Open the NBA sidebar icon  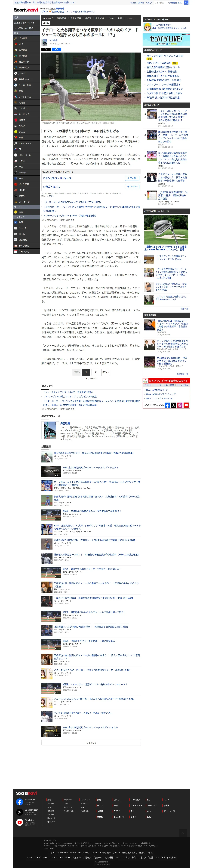pyautogui.click(x=16, y=178)
